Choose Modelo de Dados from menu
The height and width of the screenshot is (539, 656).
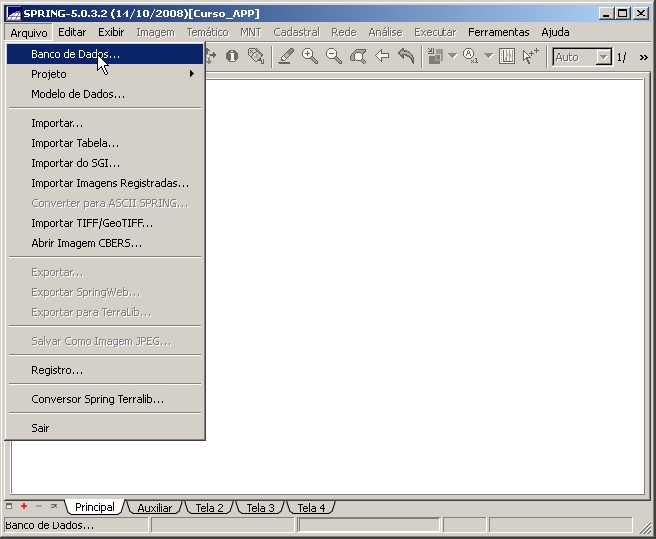[78, 94]
